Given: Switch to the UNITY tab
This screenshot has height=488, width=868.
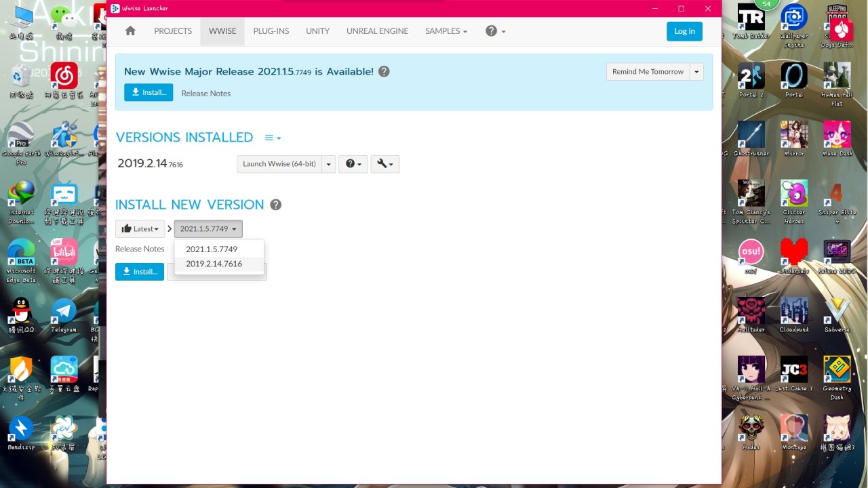Looking at the screenshot, I should [317, 31].
